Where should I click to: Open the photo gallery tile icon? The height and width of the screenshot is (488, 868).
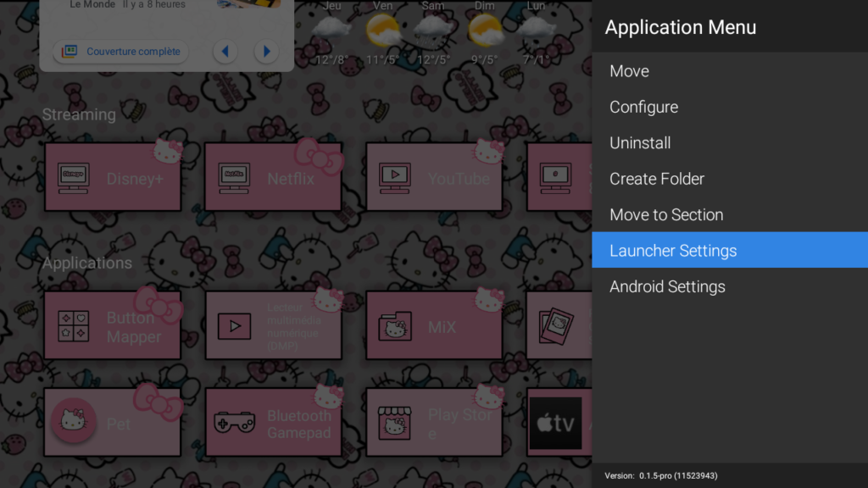coord(556,326)
